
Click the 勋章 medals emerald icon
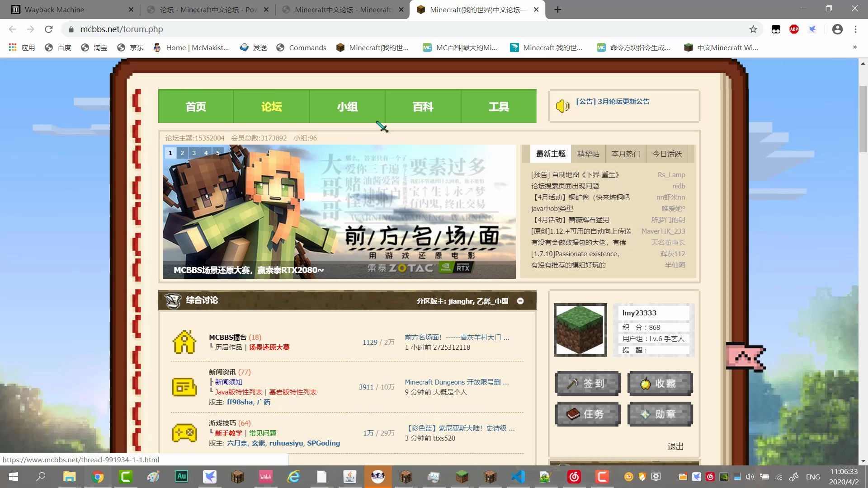pyautogui.click(x=660, y=414)
